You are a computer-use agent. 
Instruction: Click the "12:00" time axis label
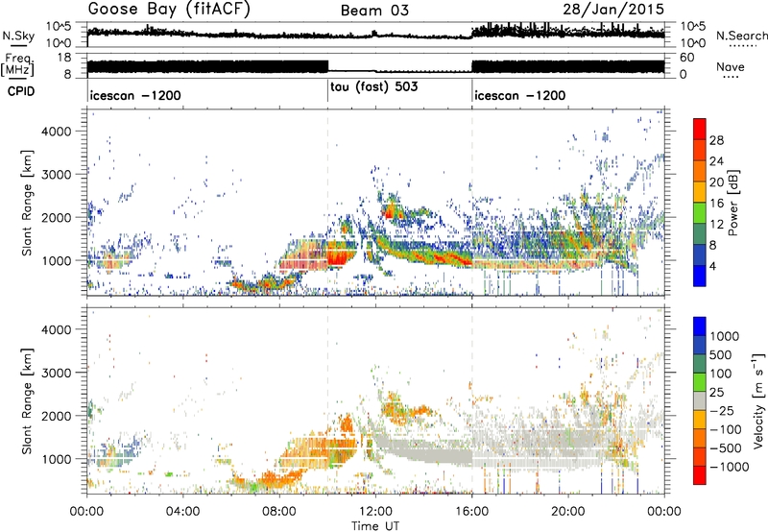(x=375, y=512)
